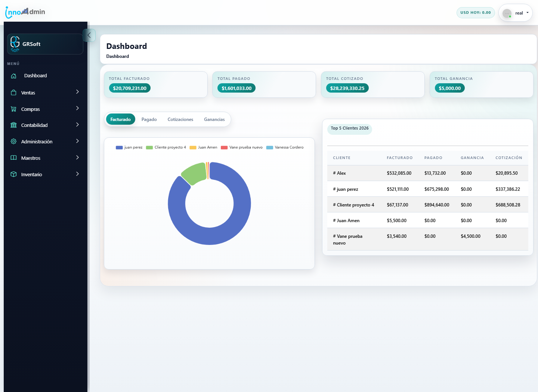The image size is (538, 392).
Task: Click the innoAdmin logo
Action: 25,12
